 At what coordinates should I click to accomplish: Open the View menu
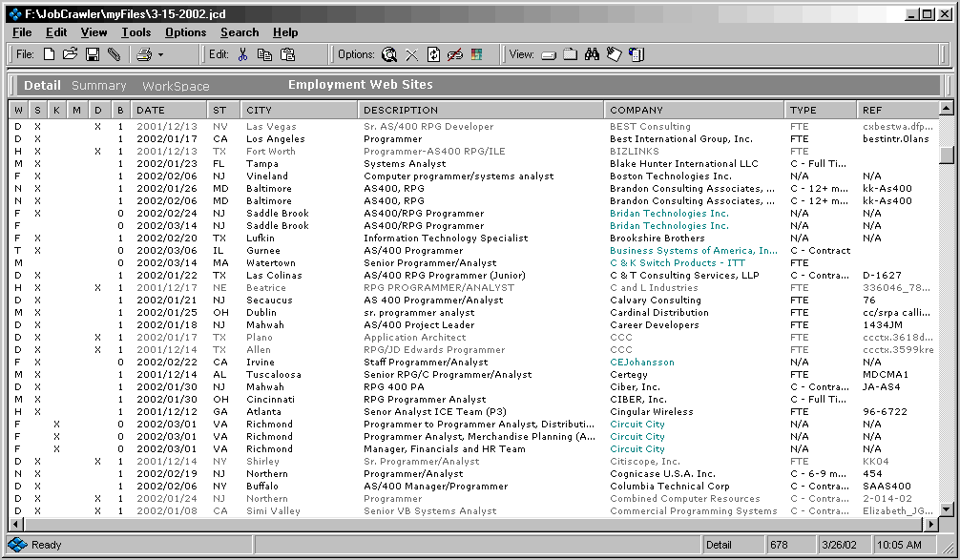pos(94,32)
